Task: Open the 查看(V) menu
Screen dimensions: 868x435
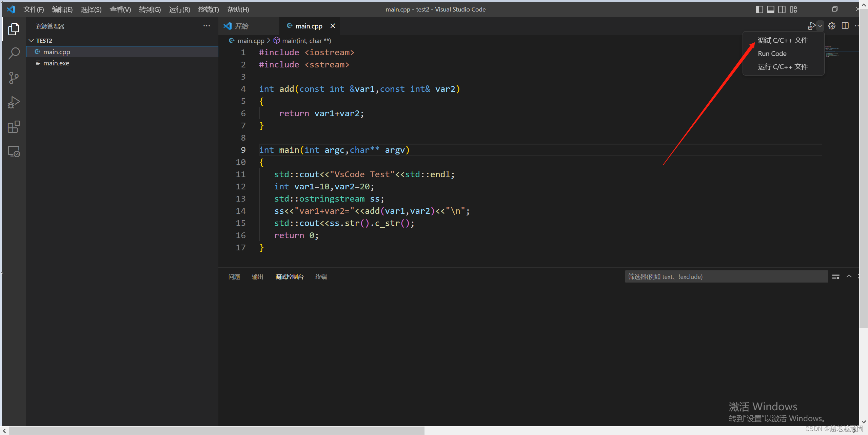Action: [x=120, y=9]
